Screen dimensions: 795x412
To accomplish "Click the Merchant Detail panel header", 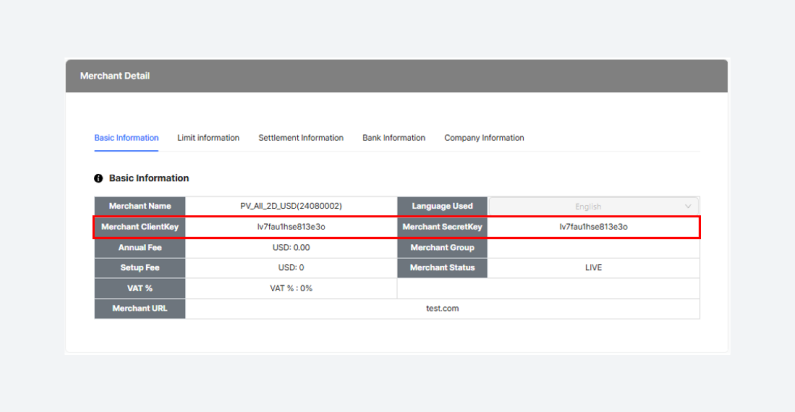I will [x=396, y=76].
